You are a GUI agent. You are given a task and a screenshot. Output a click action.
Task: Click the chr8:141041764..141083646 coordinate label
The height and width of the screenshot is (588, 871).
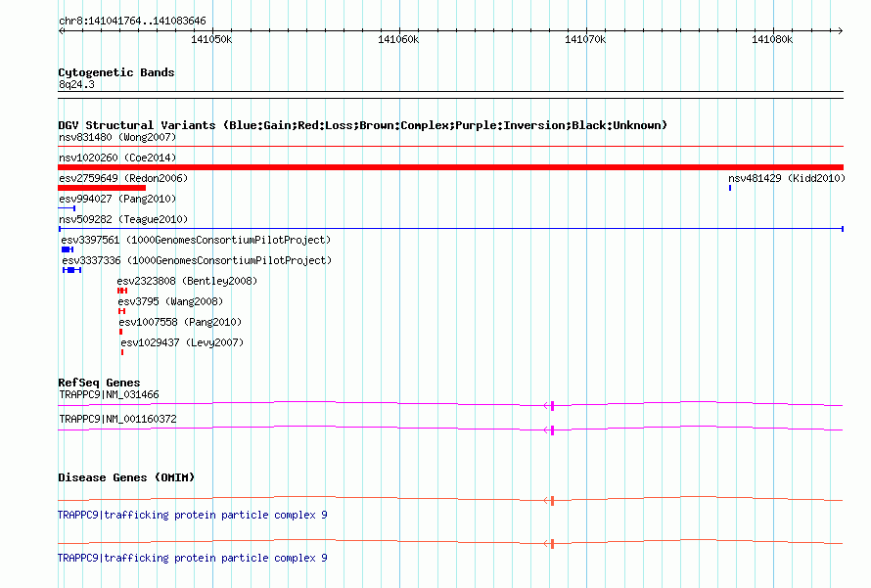coord(132,21)
